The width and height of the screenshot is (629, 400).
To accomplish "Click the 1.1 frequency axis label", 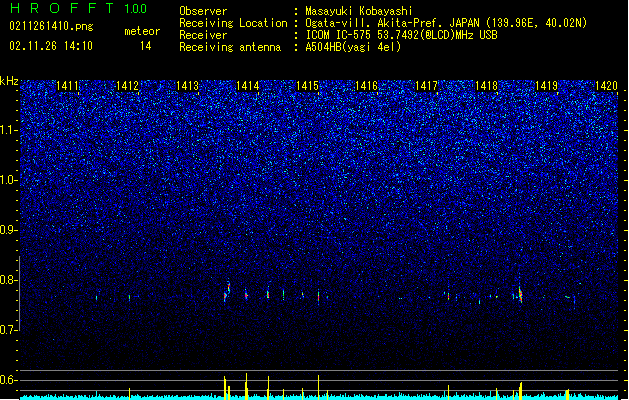I will 9,130.
